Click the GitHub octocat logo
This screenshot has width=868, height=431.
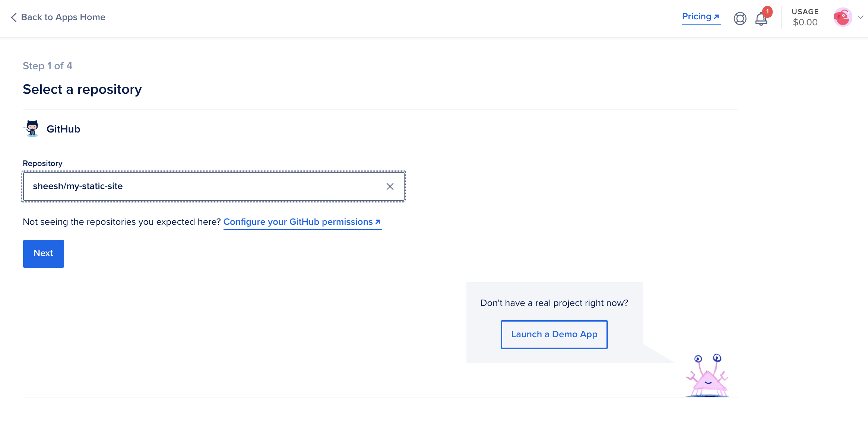[32, 129]
